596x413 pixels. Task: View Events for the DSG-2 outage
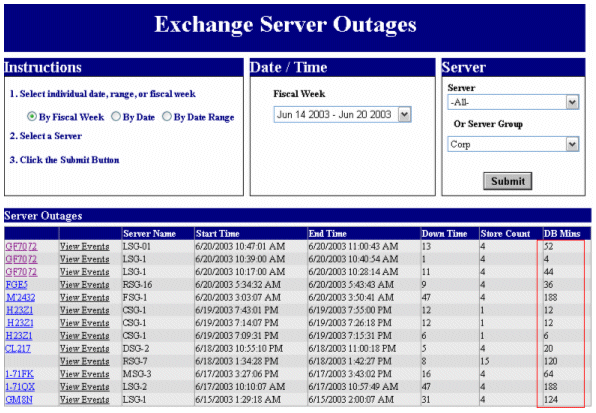pyautogui.click(x=84, y=348)
